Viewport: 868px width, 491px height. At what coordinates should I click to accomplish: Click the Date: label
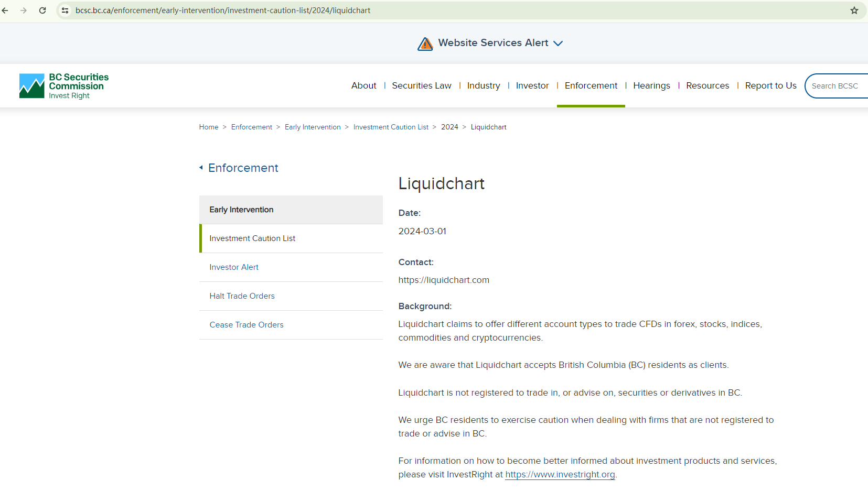coord(410,213)
